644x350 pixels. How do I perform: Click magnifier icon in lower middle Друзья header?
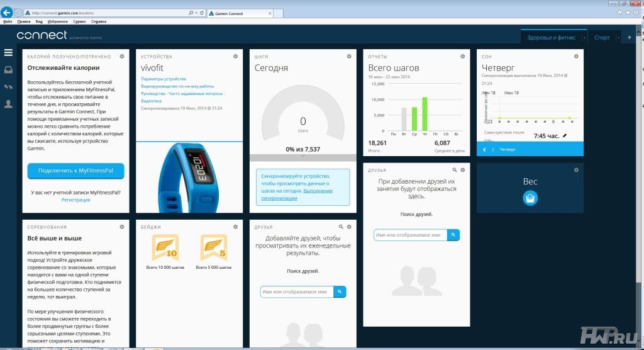(x=341, y=227)
